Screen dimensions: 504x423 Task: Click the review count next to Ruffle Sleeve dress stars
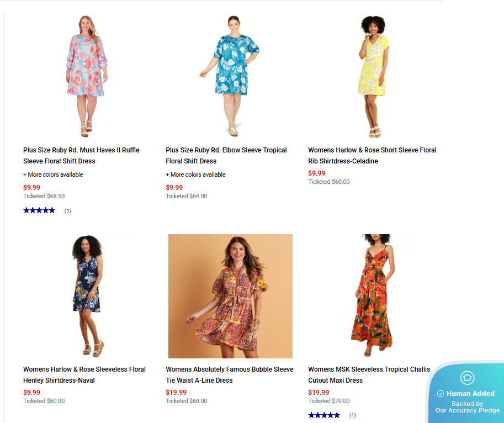[67, 211]
